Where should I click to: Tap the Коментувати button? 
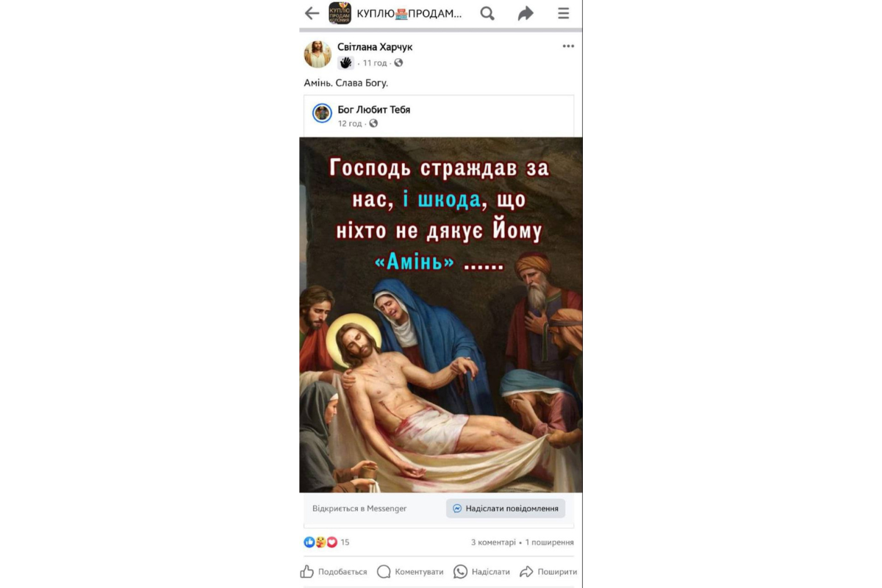coord(410,572)
